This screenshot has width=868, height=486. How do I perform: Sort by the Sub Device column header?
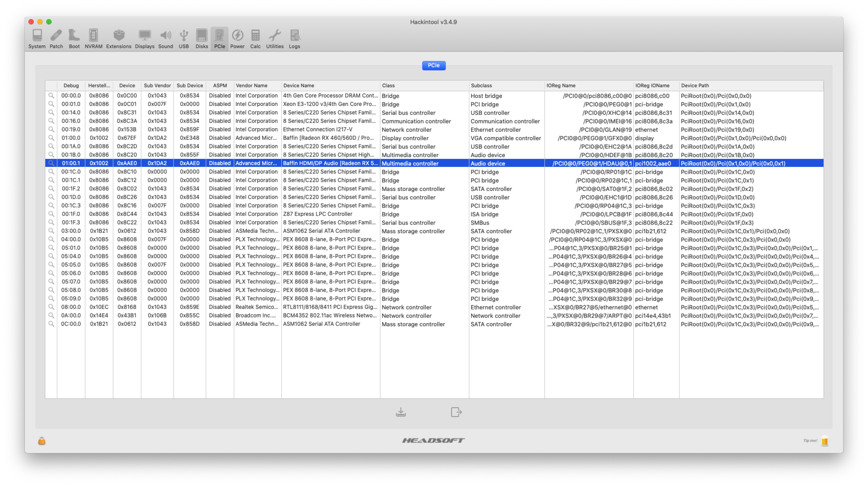click(x=190, y=86)
